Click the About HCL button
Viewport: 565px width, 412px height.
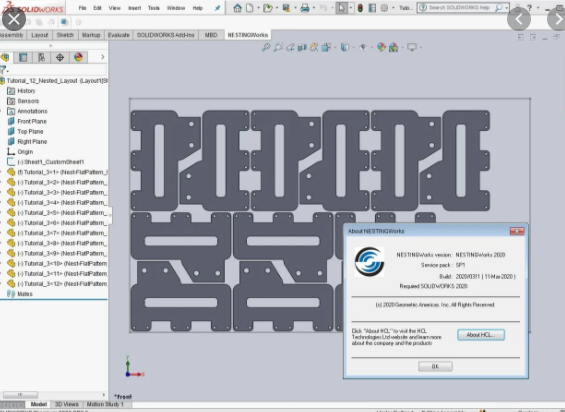point(481,335)
